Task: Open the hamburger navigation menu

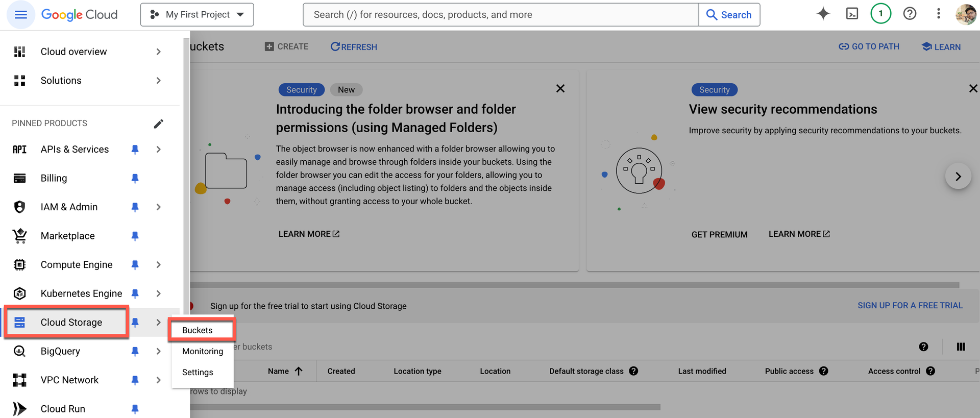Action: (21, 15)
